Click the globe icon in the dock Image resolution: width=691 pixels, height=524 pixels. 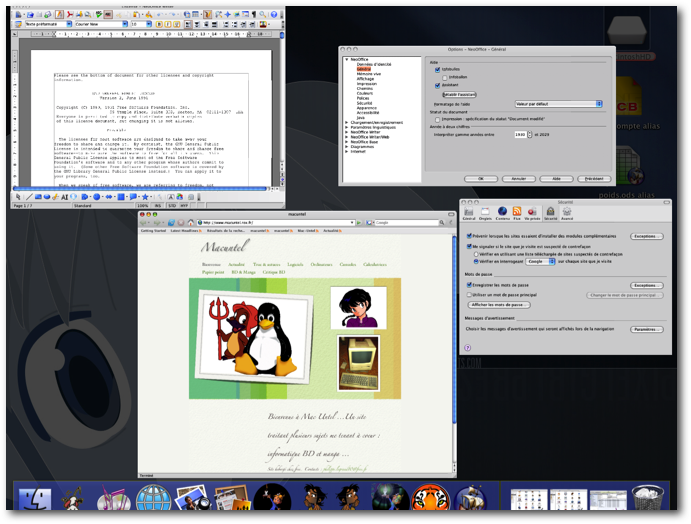pos(153,498)
